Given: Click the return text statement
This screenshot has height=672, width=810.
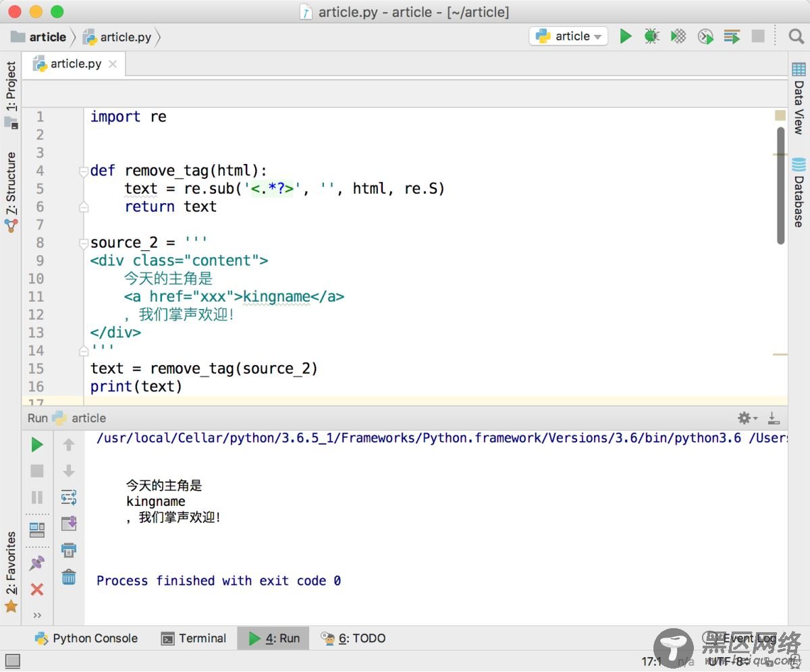Looking at the screenshot, I should pyautogui.click(x=171, y=206).
